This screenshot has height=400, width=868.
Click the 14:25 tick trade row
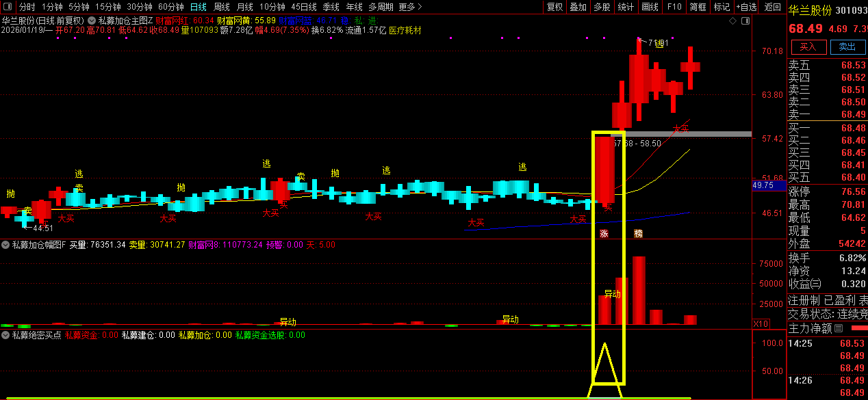828,343
